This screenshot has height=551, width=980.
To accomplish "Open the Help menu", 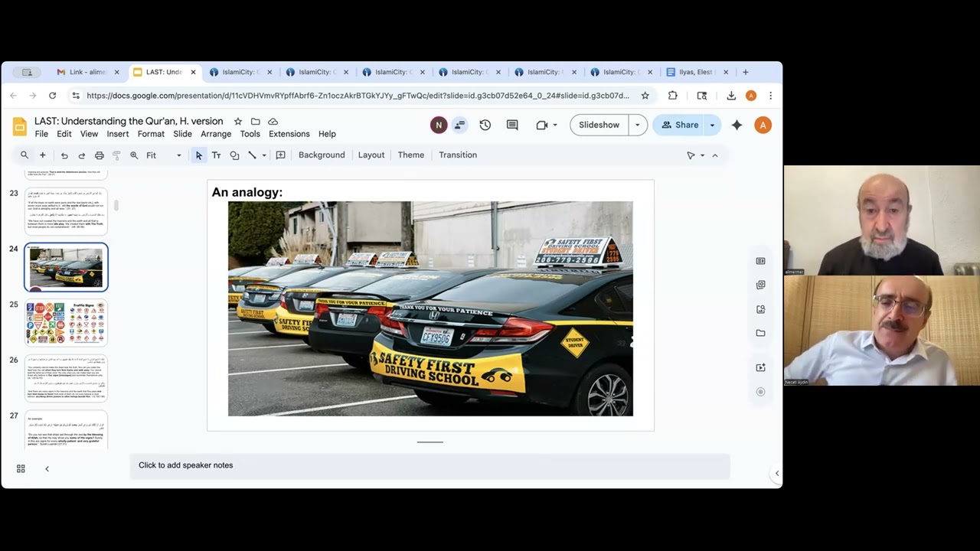I will click(x=327, y=134).
